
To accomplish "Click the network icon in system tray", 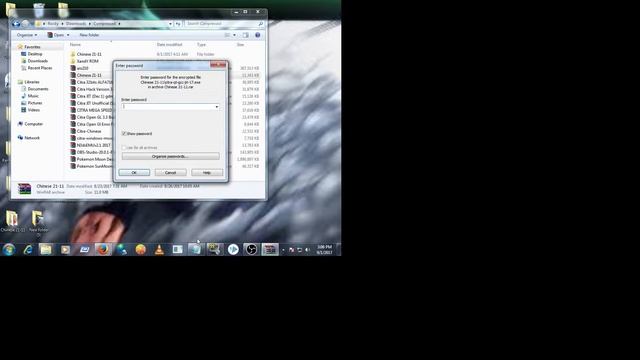I will pyautogui.click(x=300, y=250).
